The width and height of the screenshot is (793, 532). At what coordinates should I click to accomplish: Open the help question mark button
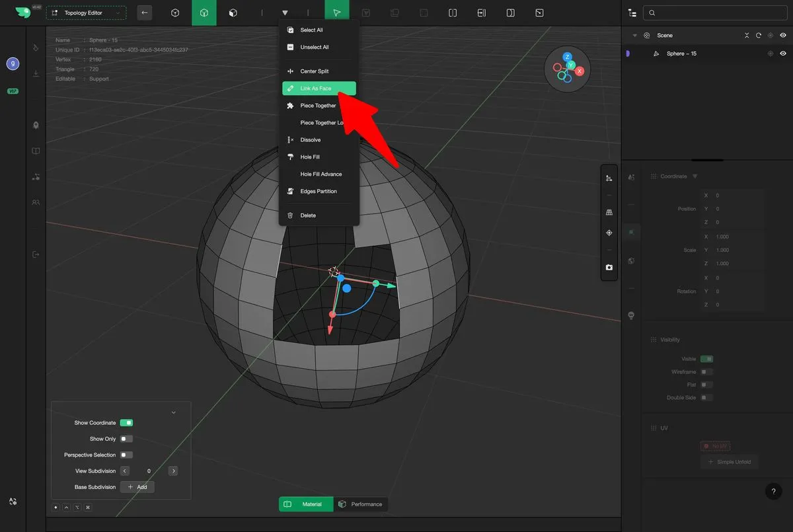point(773,491)
